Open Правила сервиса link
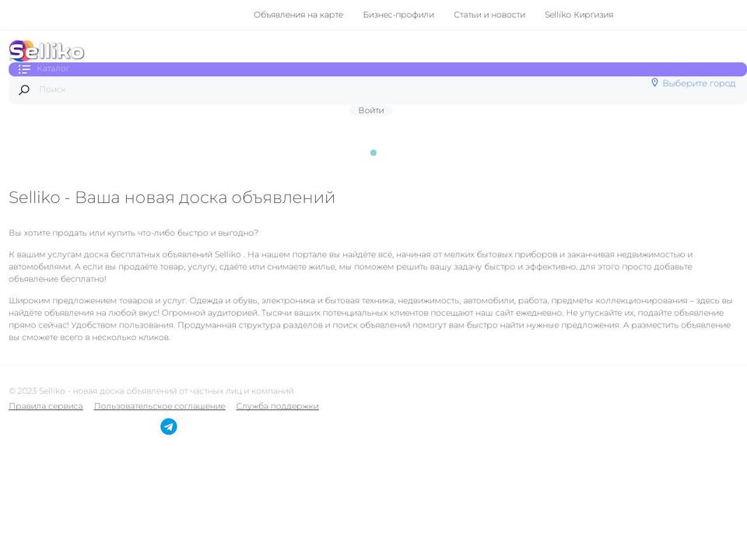The image size is (747, 560). pyautogui.click(x=46, y=406)
